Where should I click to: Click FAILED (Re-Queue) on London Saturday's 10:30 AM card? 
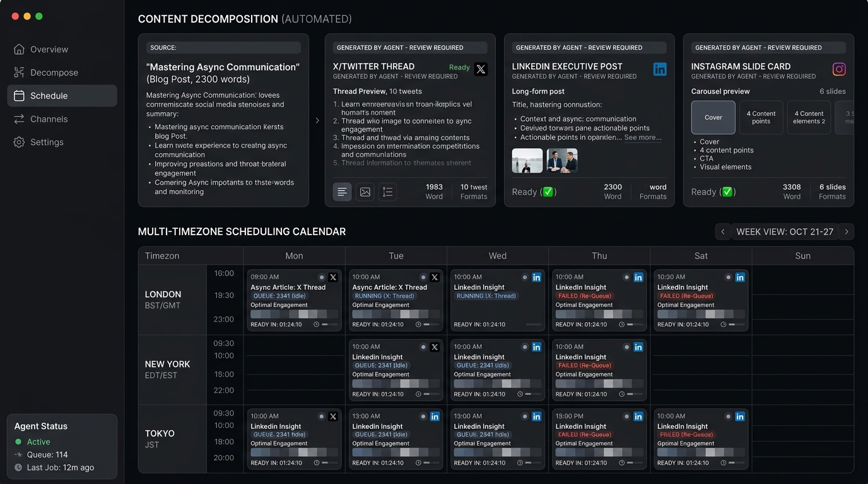tap(686, 296)
